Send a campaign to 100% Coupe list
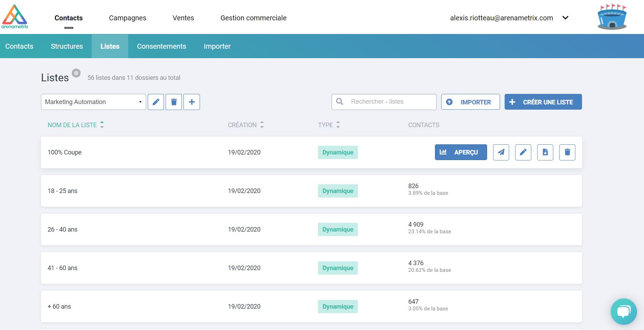The width and height of the screenshot is (644, 330). (501, 152)
